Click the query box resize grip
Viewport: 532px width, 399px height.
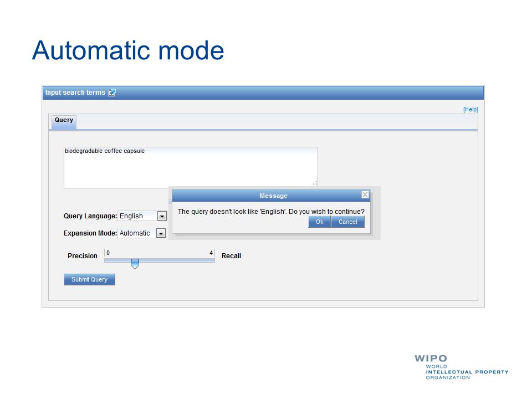(315, 183)
